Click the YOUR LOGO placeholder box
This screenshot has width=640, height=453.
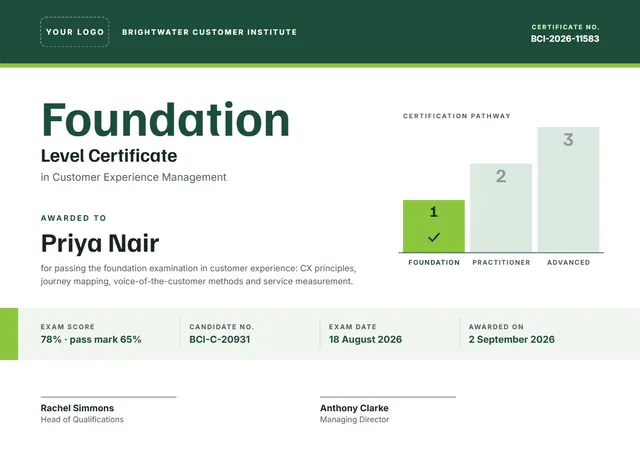(x=75, y=32)
